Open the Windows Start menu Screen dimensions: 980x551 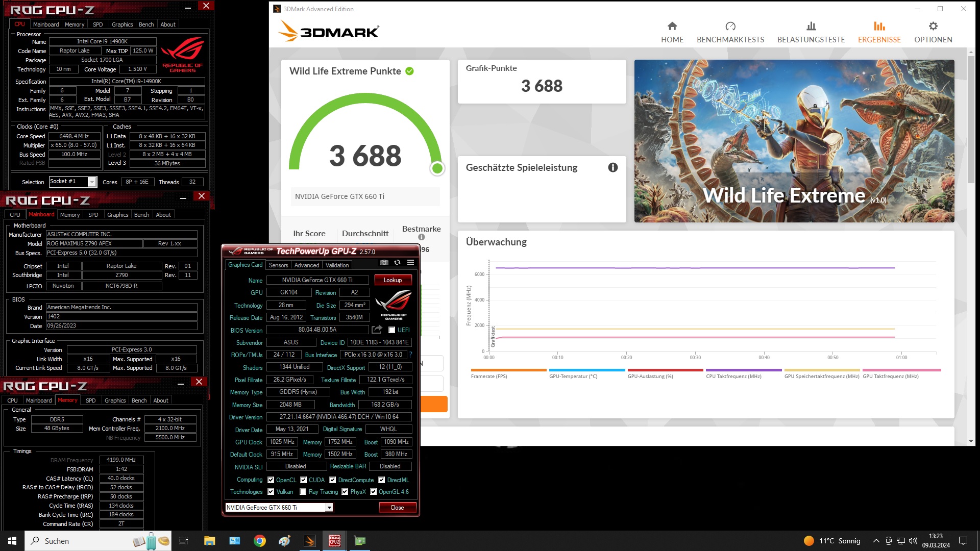[12, 541]
